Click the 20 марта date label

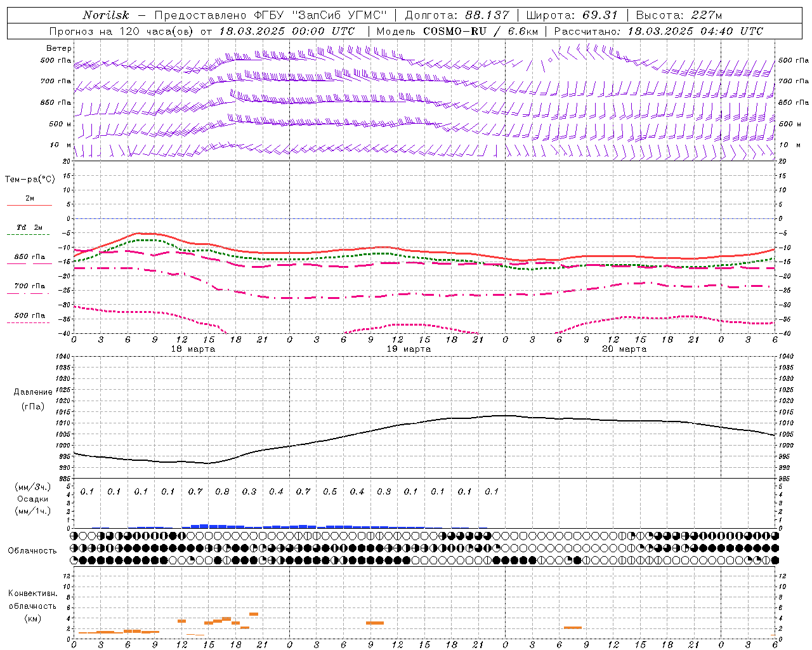click(624, 349)
